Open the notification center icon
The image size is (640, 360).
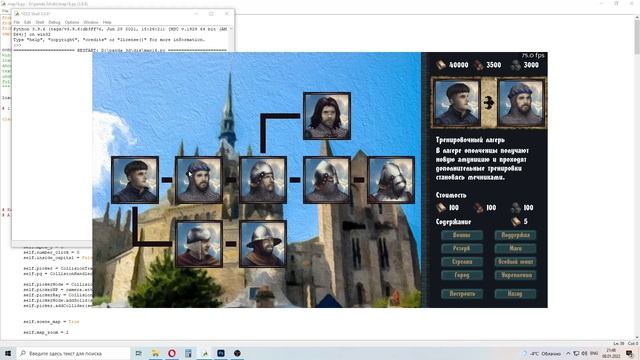[x=629, y=353]
